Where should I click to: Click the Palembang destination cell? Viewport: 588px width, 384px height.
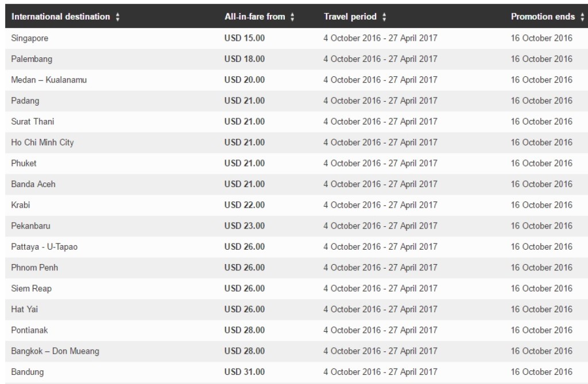32,59
